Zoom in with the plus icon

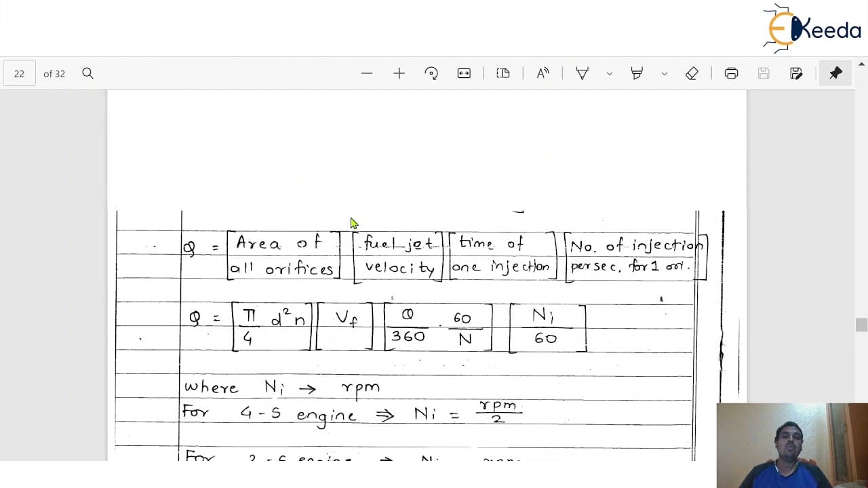tap(399, 73)
